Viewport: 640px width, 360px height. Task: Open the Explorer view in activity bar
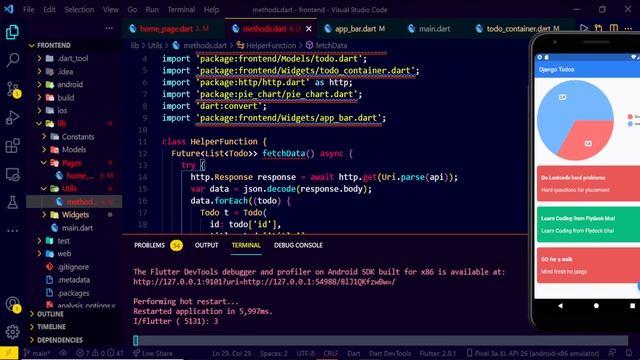[x=12, y=32]
